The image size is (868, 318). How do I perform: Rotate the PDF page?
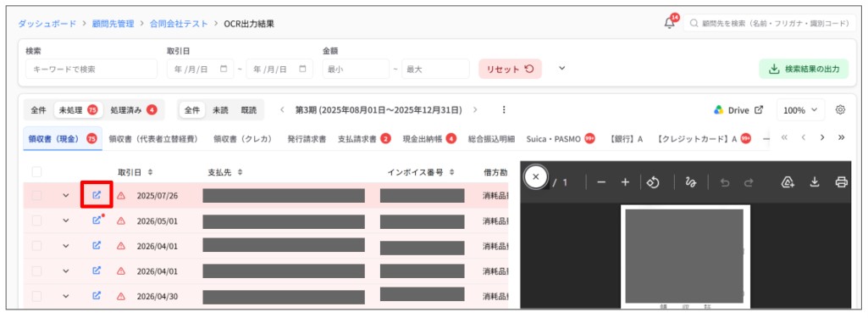point(653,182)
